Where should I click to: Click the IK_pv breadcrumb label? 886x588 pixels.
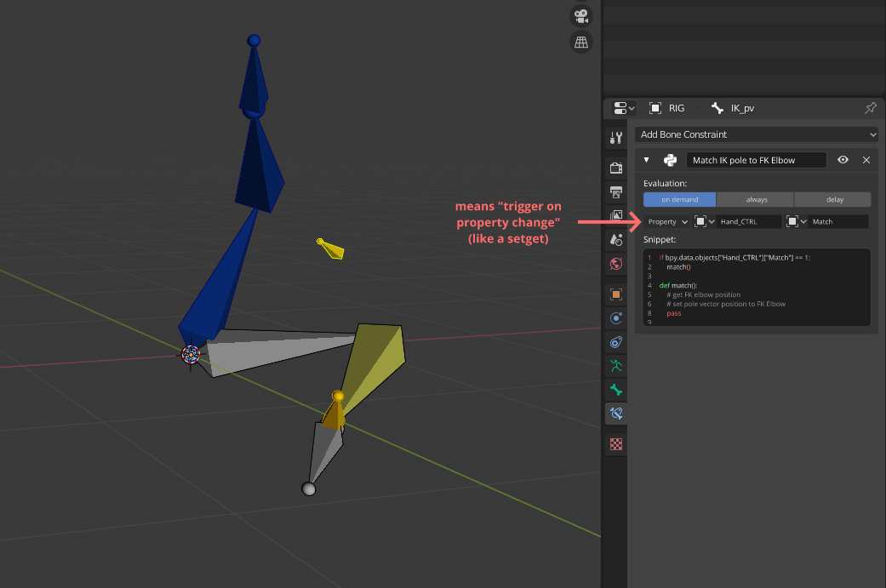coord(742,108)
